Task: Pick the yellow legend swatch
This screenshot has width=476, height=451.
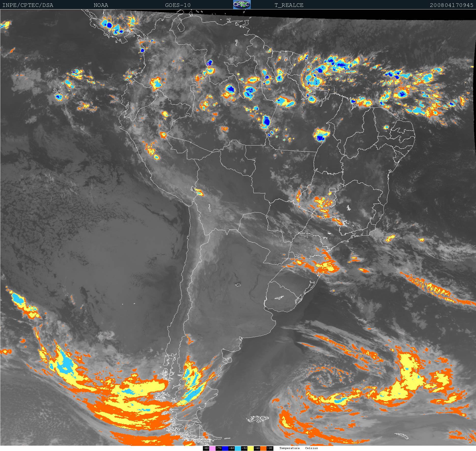Action: 250,448
